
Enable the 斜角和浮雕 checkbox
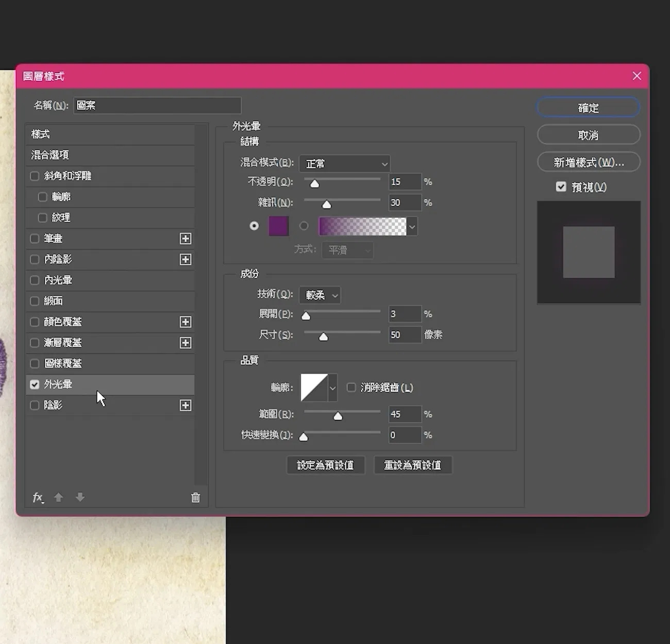pos(35,176)
